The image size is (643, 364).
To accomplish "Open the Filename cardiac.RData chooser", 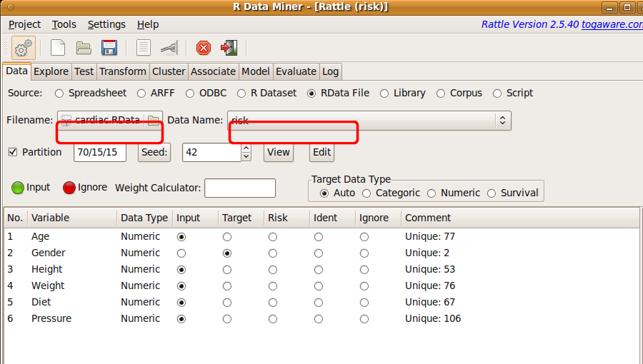I will [110, 120].
